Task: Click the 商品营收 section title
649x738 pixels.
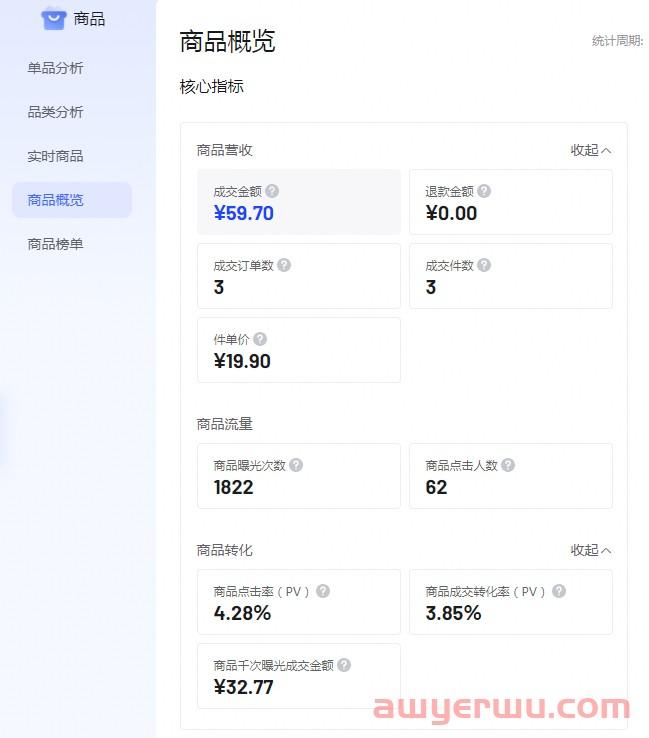Action: tap(224, 150)
